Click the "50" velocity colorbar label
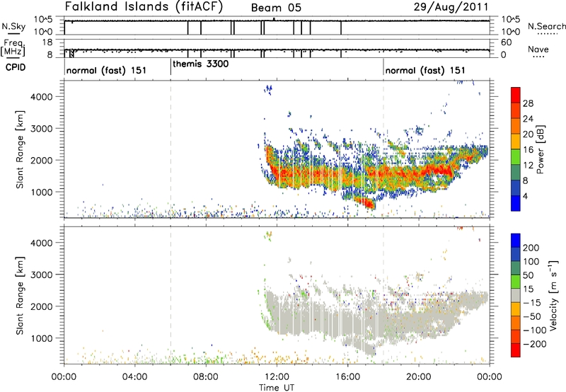This screenshot has width=566, height=392. [529, 275]
